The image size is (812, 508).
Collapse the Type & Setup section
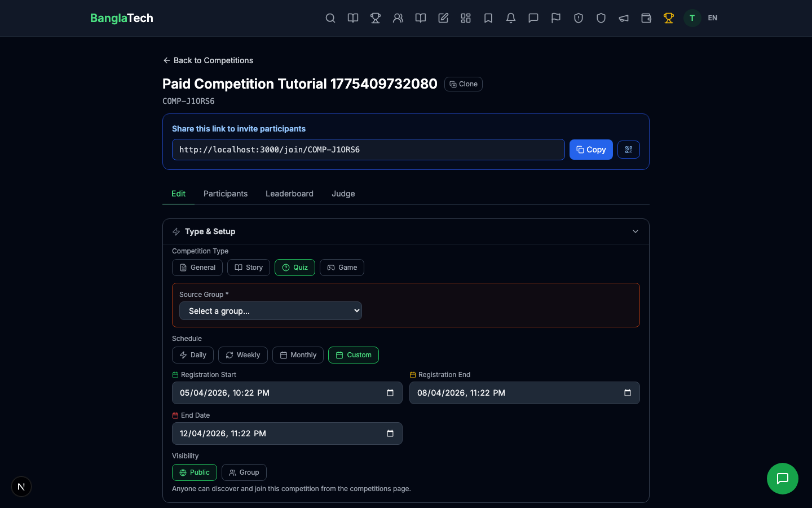pos(635,231)
